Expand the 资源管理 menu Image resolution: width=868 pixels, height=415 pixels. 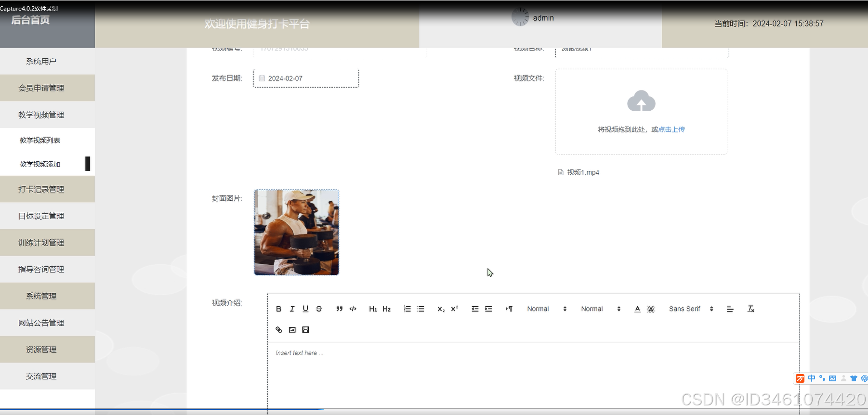(47, 350)
